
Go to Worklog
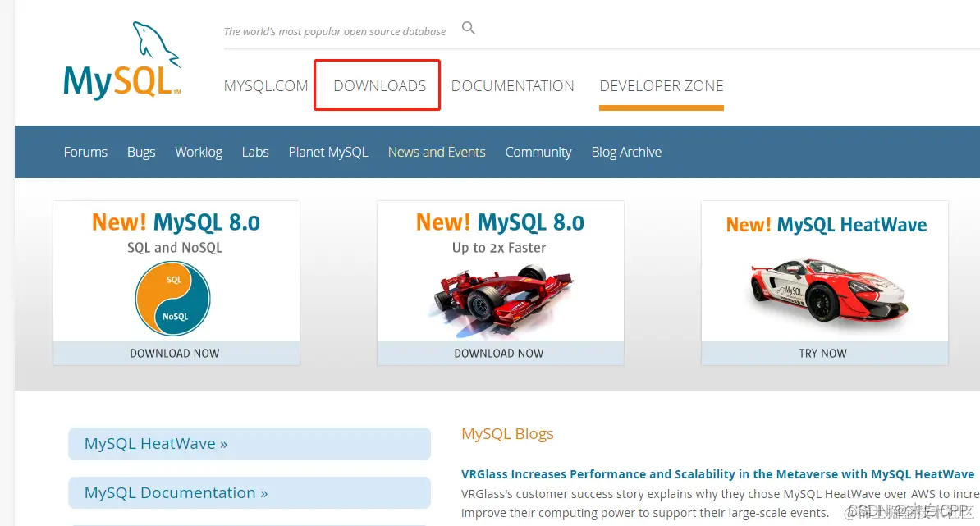coord(199,152)
